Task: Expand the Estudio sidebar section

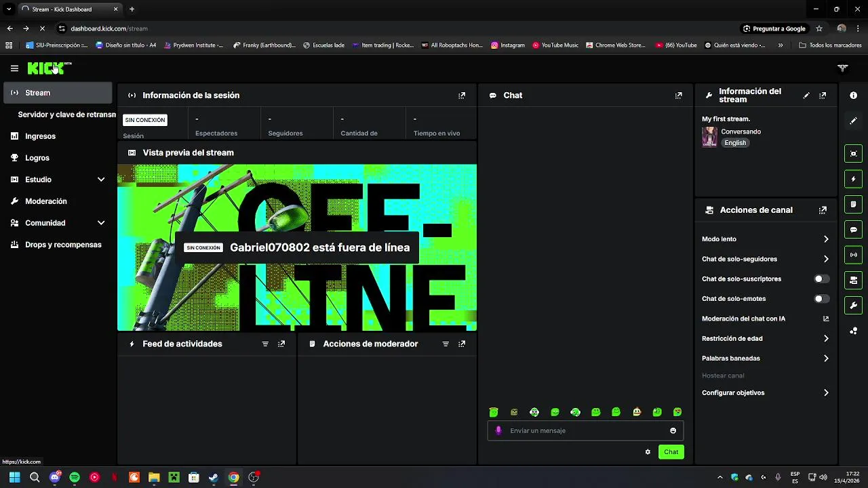Action: (x=101, y=180)
